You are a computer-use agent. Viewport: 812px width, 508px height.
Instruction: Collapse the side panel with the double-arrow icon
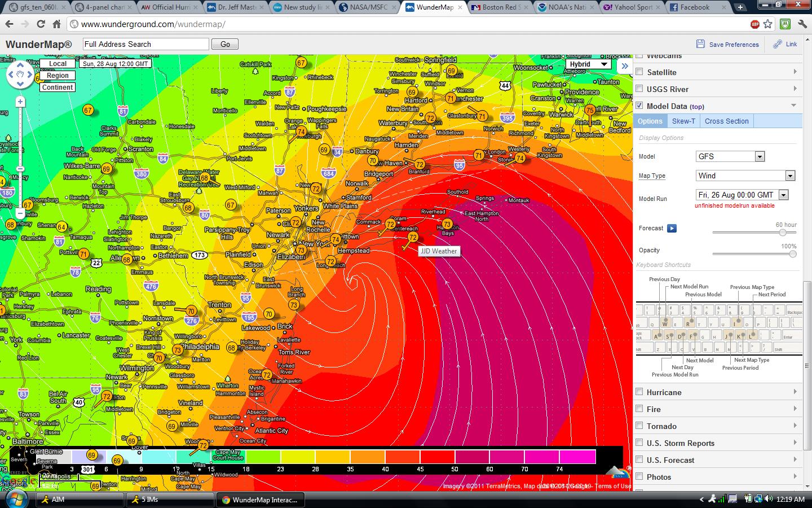tap(625, 66)
